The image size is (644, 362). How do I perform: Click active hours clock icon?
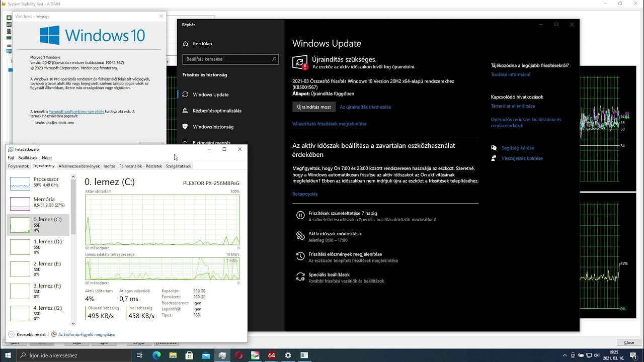(x=300, y=236)
